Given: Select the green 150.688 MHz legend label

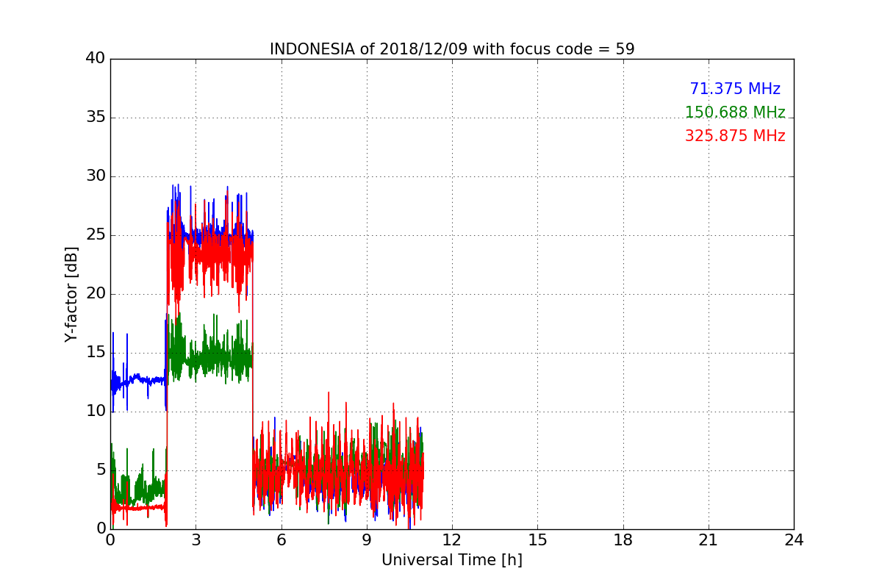Looking at the screenshot, I should pyautogui.click(x=735, y=112).
